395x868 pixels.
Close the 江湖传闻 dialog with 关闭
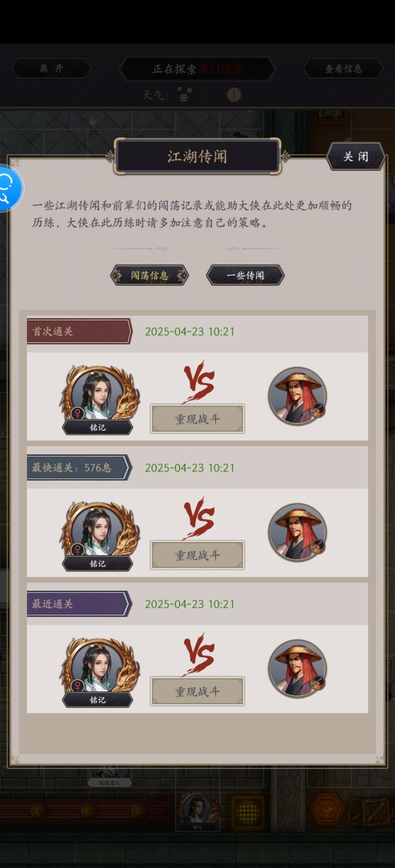(x=356, y=157)
